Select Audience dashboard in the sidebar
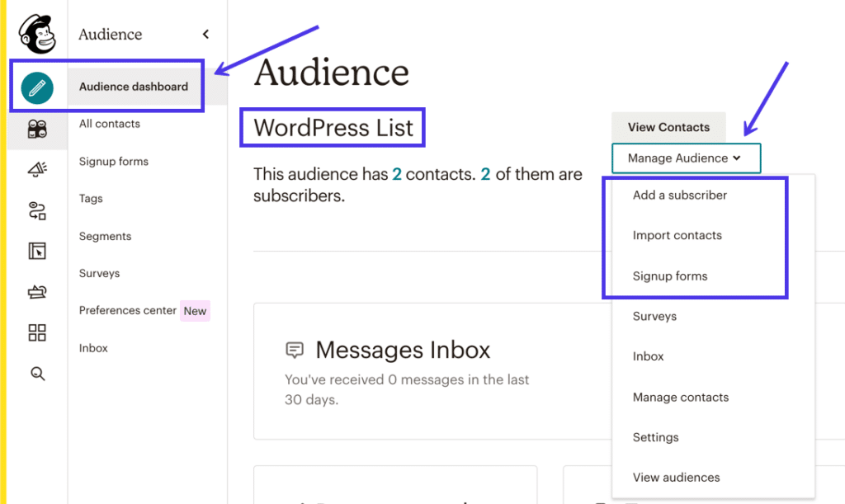The height and width of the screenshot is (504, 845). click(x=134, y=86)
